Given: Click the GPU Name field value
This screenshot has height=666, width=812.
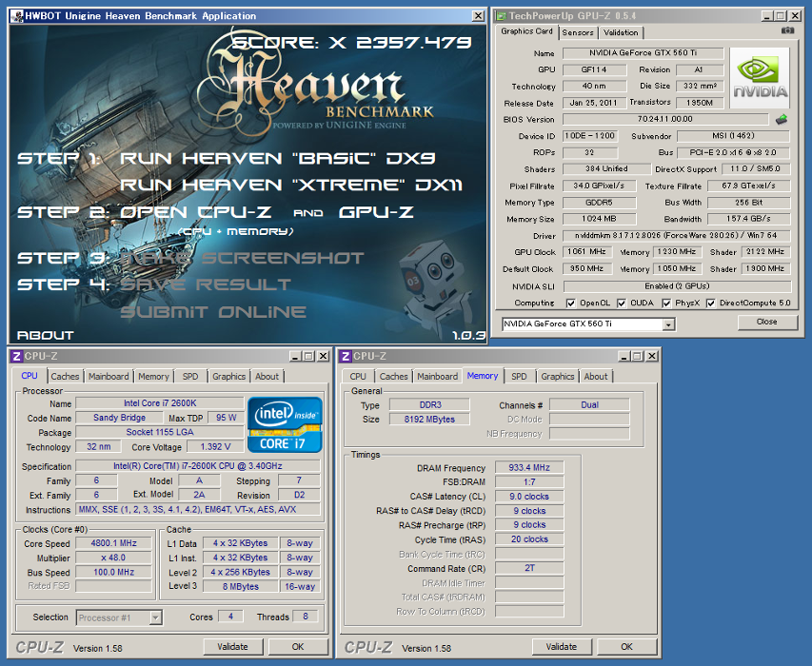Looking at the screenshot, I should [x=643, y=52].
